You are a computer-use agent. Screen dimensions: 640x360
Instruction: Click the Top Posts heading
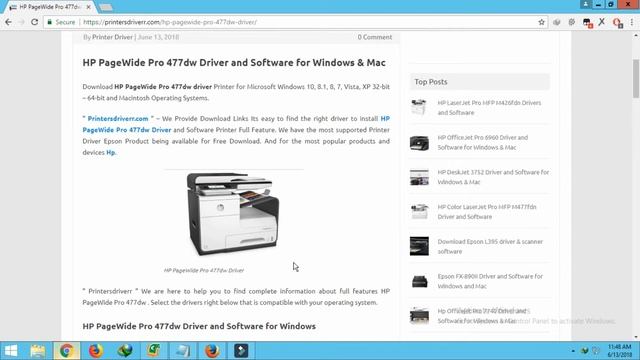click(x=431, y=82)
